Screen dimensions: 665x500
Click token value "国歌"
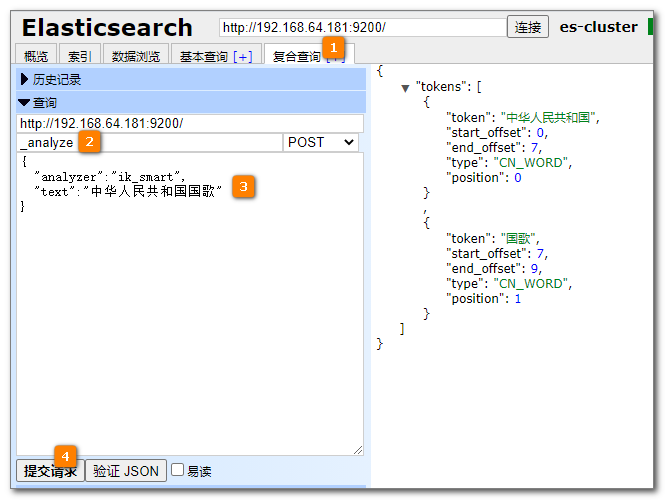(x=518, y=238)
